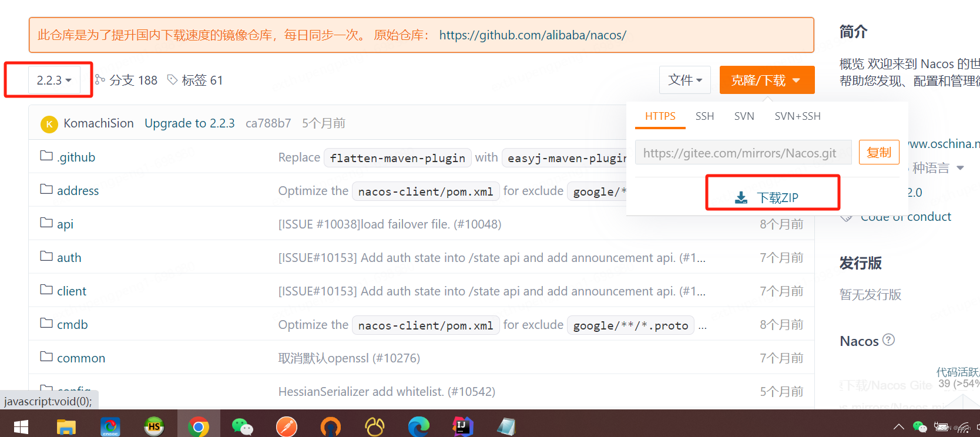
Task: Click the gitee clone URL field
Action: pos(743,153)
